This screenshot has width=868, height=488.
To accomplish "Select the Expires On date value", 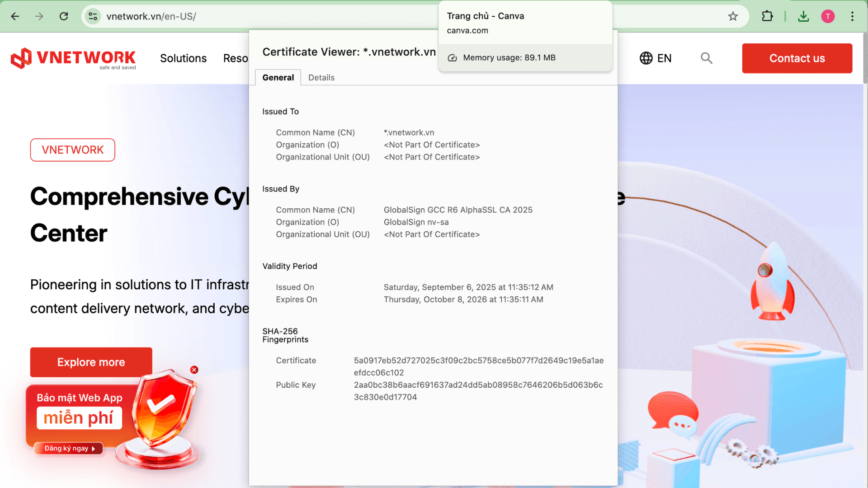I will pyautogui.click(x=463, y=299).
